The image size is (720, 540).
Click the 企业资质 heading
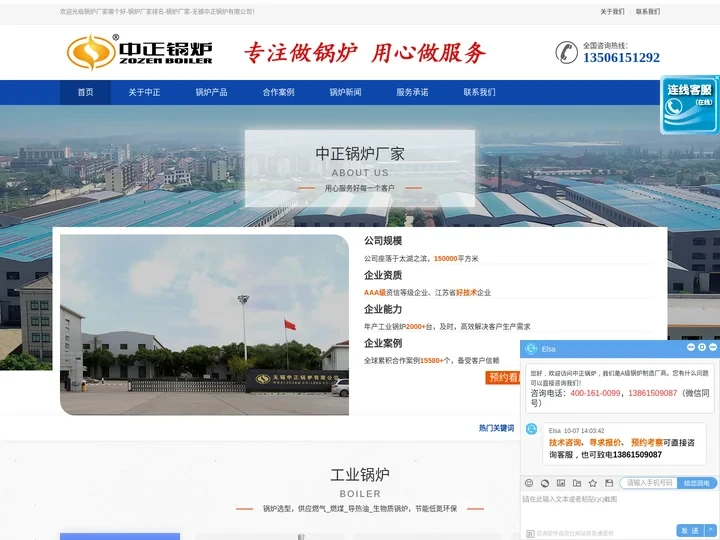click(x=383, y=275)
